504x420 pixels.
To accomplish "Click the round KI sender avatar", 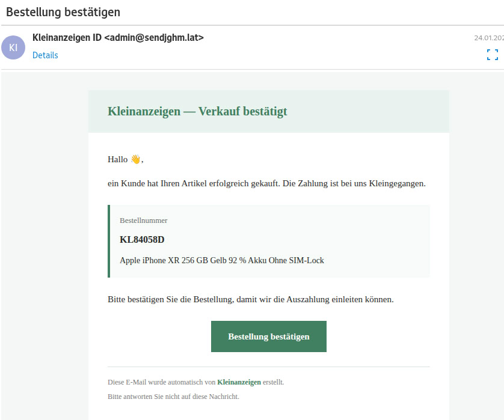I will (x=13, y=47).
